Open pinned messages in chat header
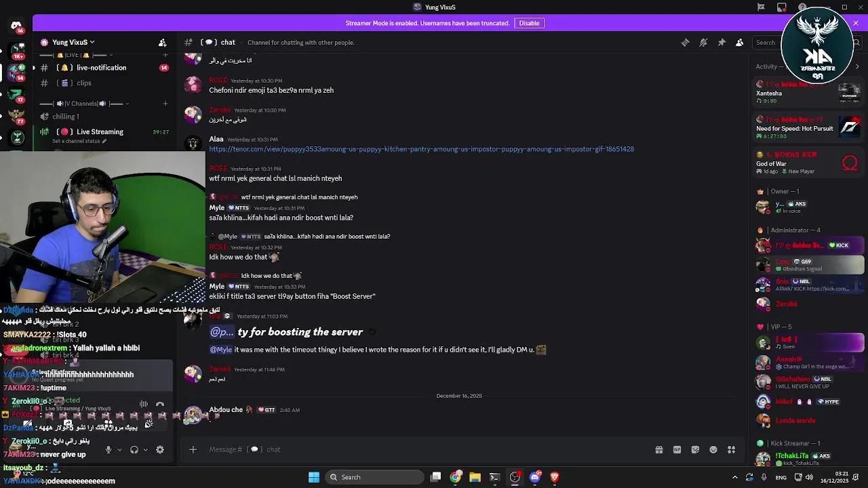Screen dimensions: 868x488 722,42
